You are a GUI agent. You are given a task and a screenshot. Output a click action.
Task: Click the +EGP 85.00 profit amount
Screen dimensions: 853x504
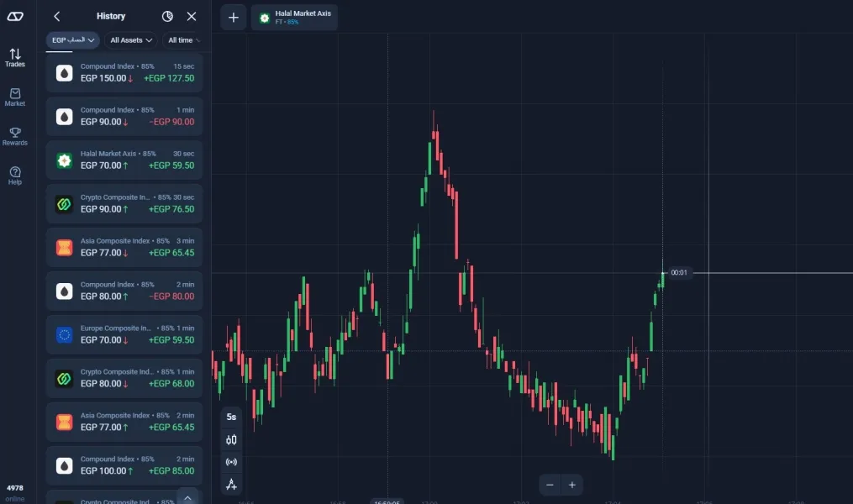[x=171, y=471]
